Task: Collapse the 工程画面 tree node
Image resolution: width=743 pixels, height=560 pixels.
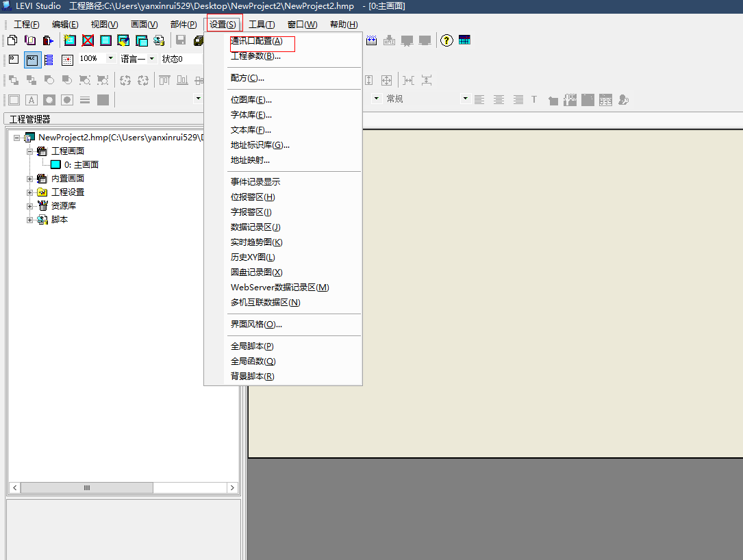Action: pyautogui.click(x=30, y=151)
